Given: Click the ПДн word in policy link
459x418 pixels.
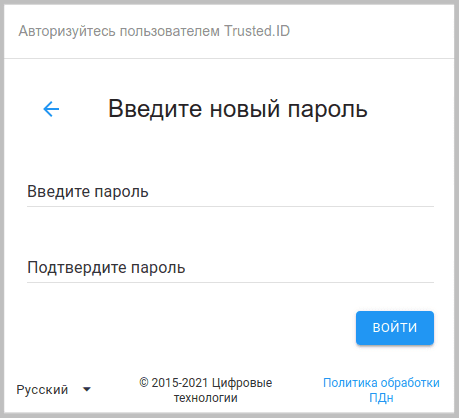Looking at the screenshot, I should pos(381,398).
